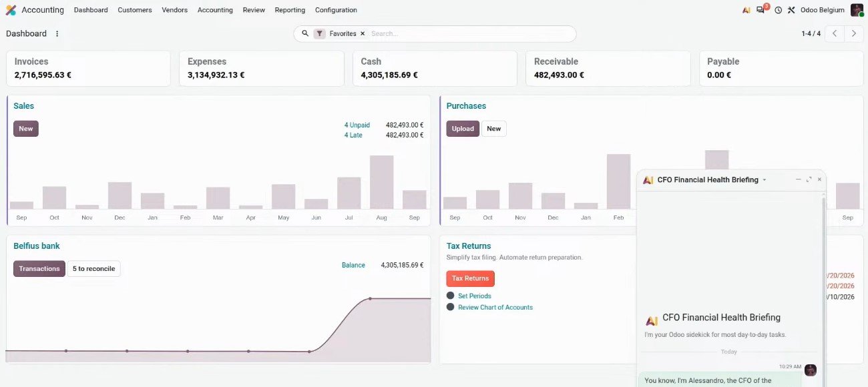Click the Aug bar in Sales chart
This screenshot has width=868, height=387.
[381, 182]
